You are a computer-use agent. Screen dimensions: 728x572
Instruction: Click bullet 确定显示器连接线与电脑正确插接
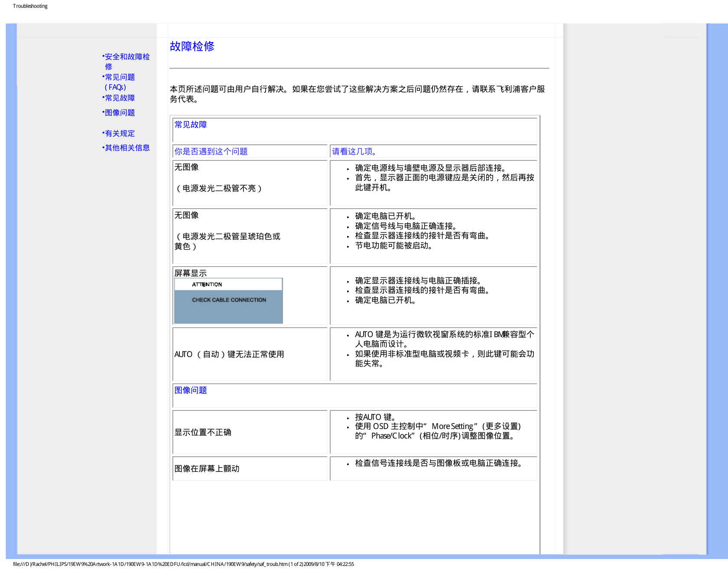[418, 281]
